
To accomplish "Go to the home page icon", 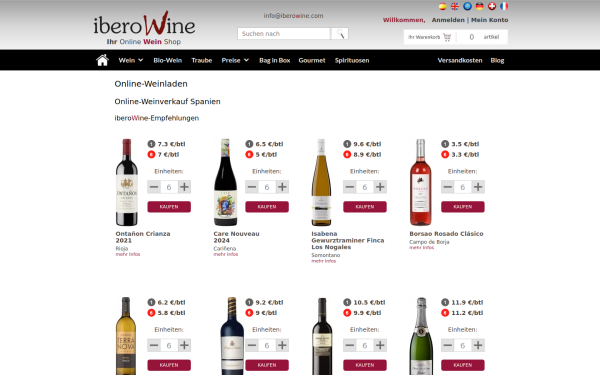I will pyautogui.click(x=102, y=60).
